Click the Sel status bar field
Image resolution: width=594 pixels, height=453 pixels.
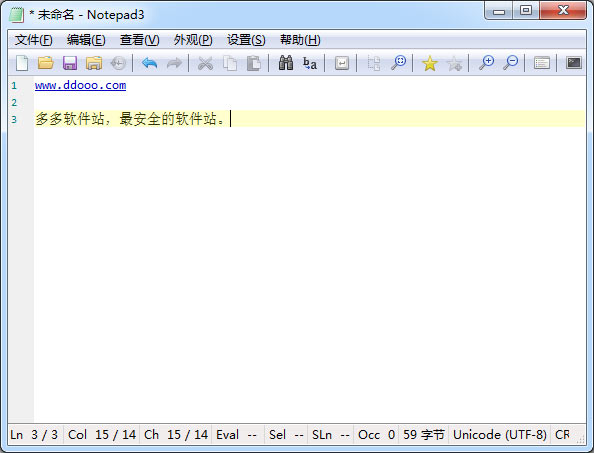[x=286, y=434]
